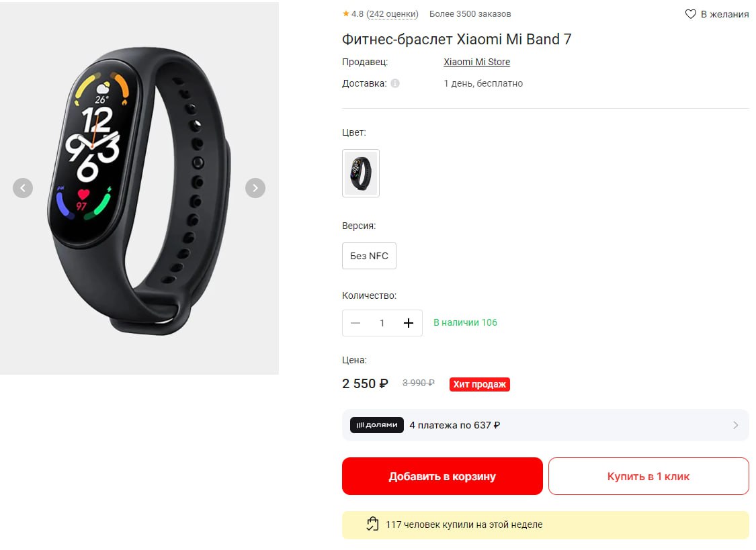The height and width of the screenshot is (550, 756).
Task: Click the Купить в 1 клик button
Action: (x=648, y=476)
